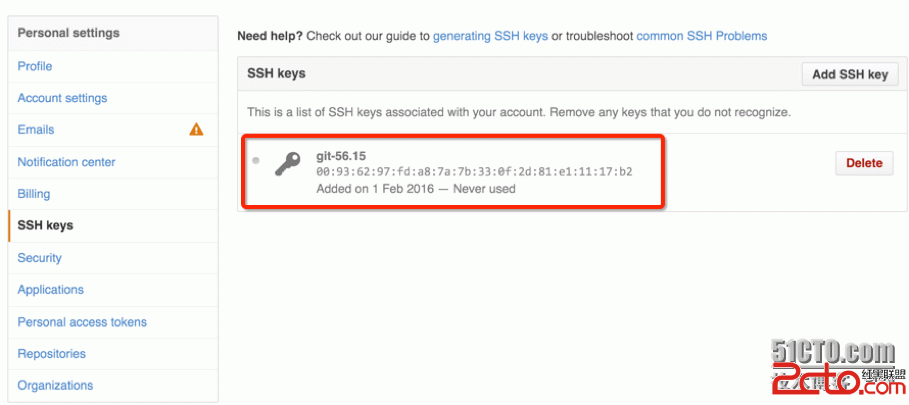Open the generating SSH keys guide link
Image resolution: width=909 pixels, height=405 pixels.
tap(490, 36)
